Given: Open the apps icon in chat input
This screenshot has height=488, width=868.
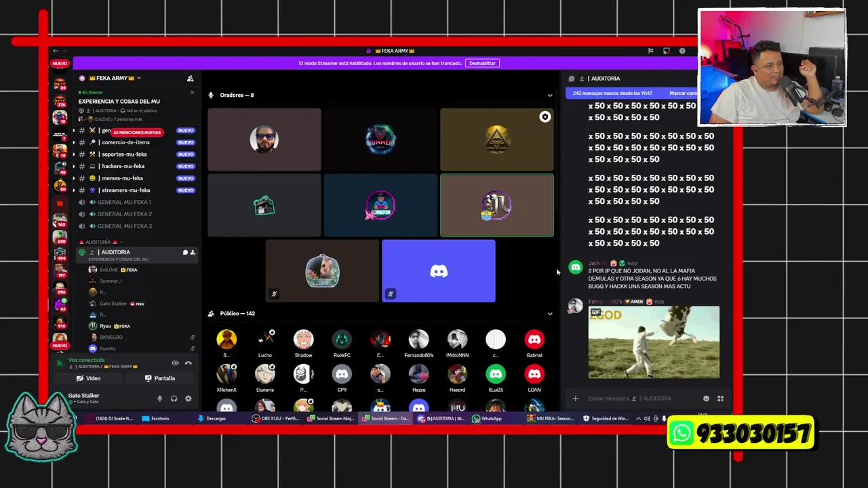Looking at the screenshot, I should click(720, 399).
